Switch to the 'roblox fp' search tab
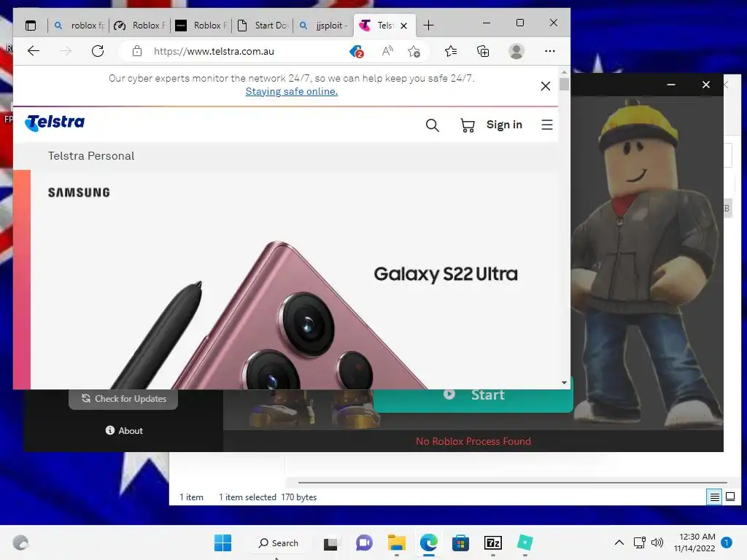Screen dimensions: 747x560 pyautogui.click(x=79, y=26)
